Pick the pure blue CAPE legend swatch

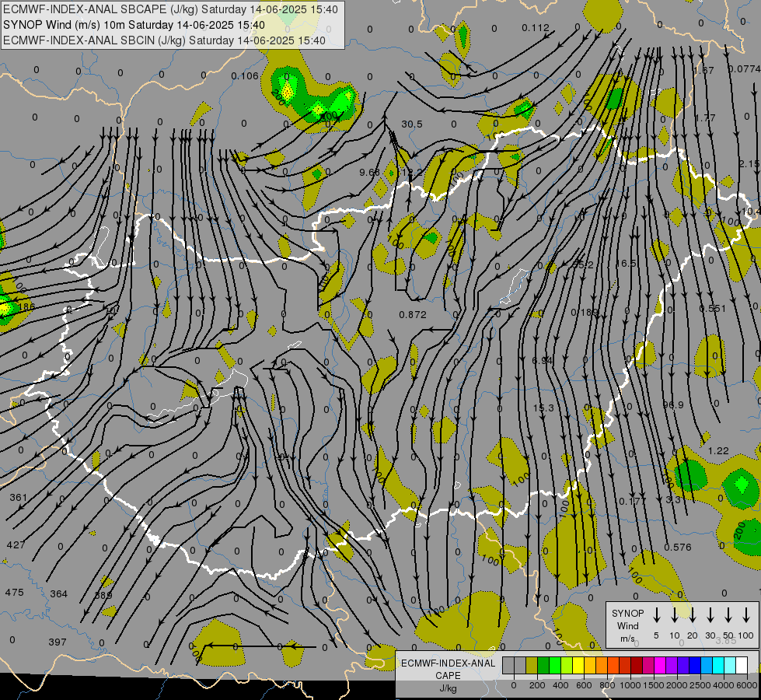click(694, 666)
